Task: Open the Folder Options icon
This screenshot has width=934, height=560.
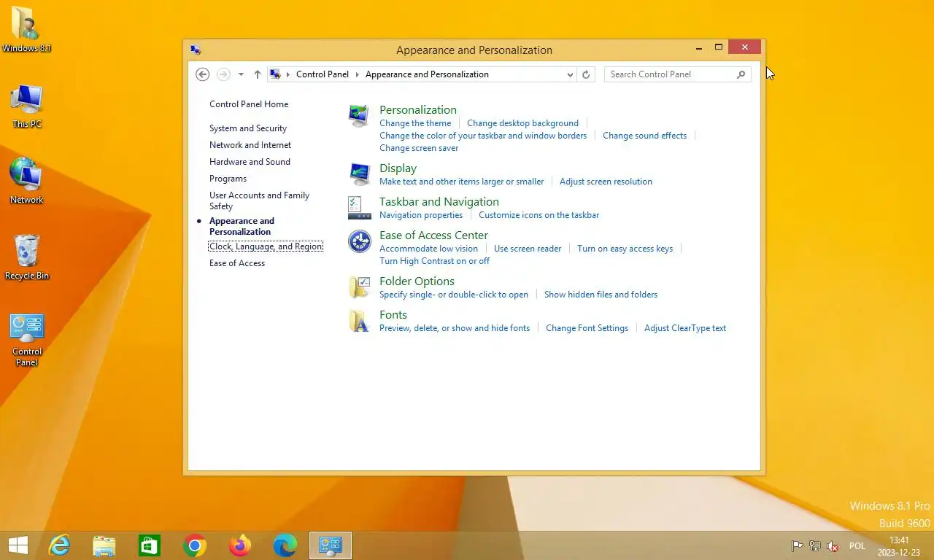Action: tap(359, 287)
